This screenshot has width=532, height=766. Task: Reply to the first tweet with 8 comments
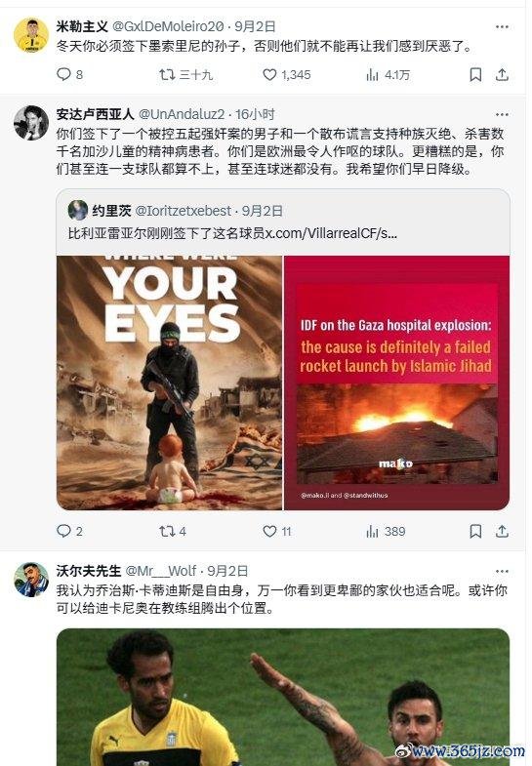64,74
